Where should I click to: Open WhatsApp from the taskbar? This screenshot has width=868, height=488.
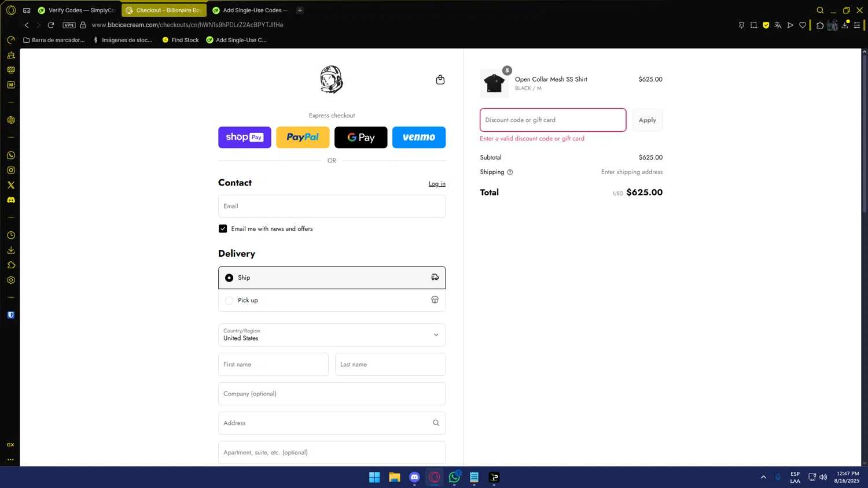coord(454,477)
